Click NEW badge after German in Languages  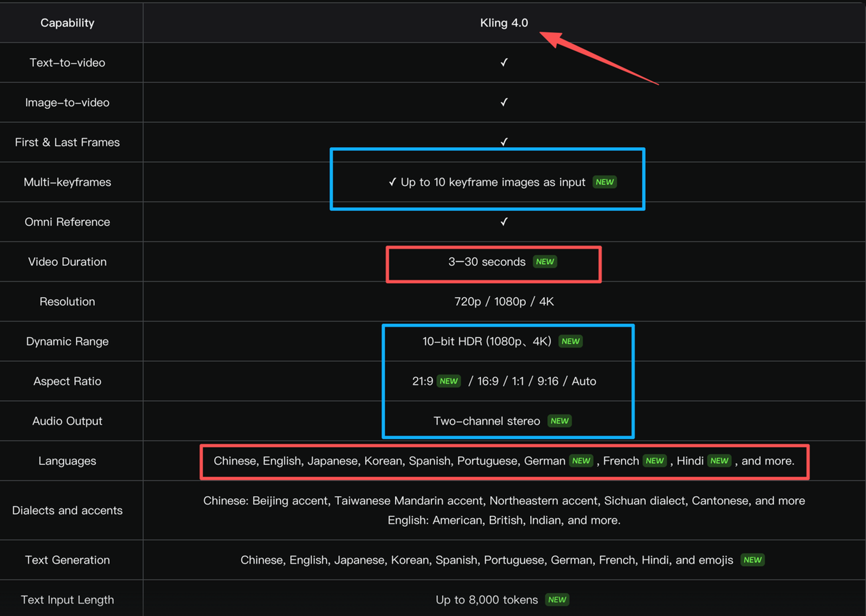tap(581, 461)
